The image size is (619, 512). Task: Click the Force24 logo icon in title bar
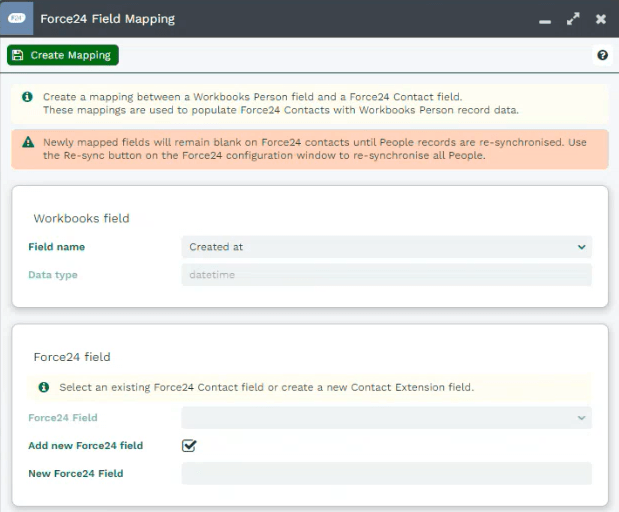point(17,18)
